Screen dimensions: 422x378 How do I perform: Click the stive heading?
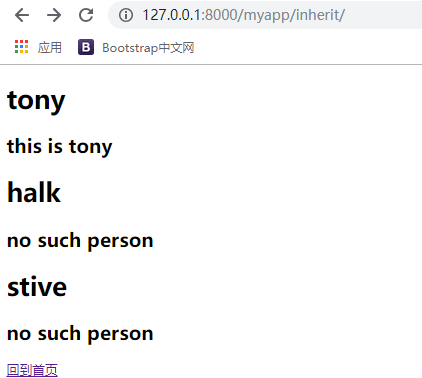[37, 286]
